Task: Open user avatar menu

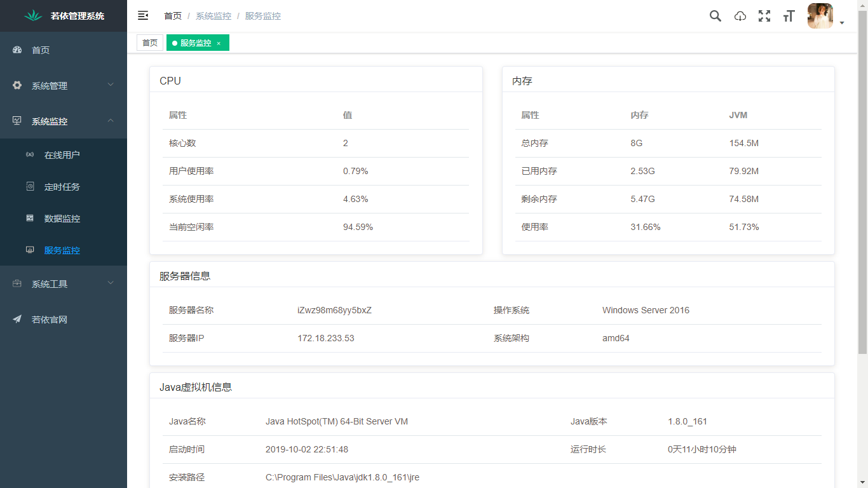Action: tap(820, 16)
